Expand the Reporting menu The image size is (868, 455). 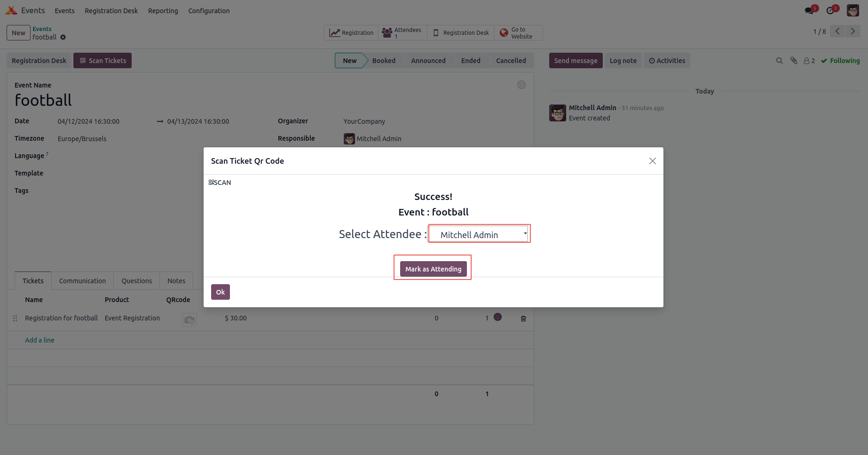coord(163,11)
